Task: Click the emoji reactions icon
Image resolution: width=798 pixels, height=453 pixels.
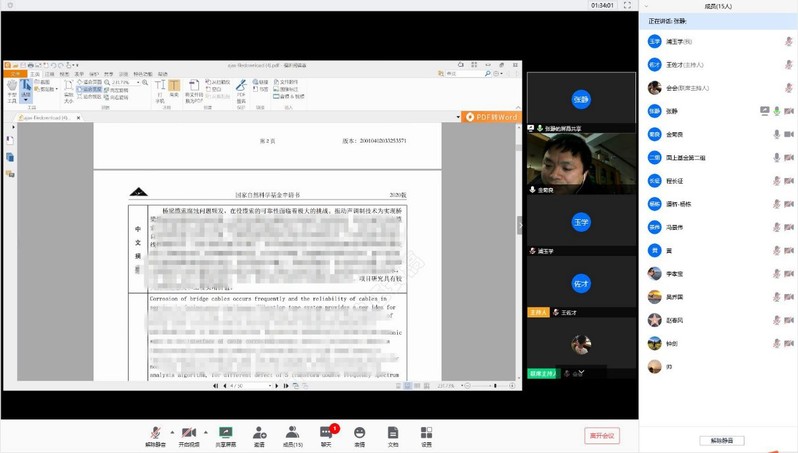Action: [x=360, y=433]
